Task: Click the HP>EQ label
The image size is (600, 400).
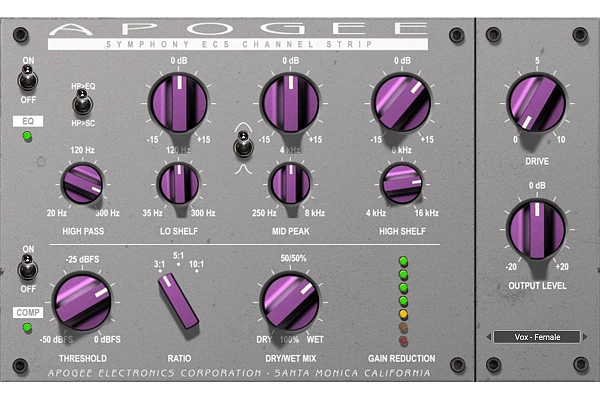Action: 83,86
